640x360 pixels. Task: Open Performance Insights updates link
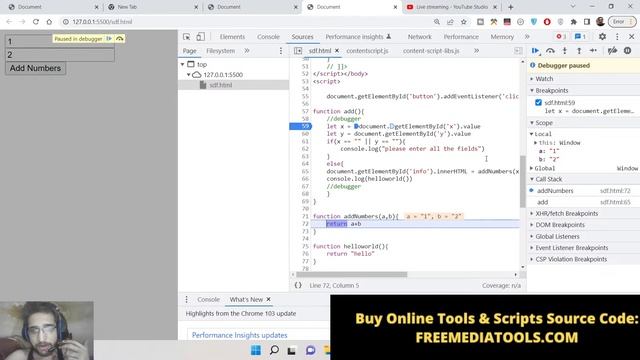pyautogui.click(x=240, y=335)
